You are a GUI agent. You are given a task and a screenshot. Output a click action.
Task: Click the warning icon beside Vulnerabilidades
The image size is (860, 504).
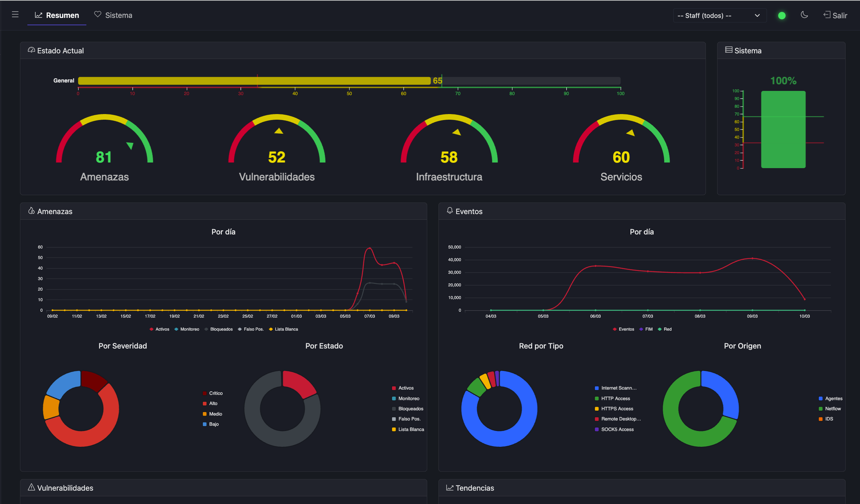coord(31,487)
